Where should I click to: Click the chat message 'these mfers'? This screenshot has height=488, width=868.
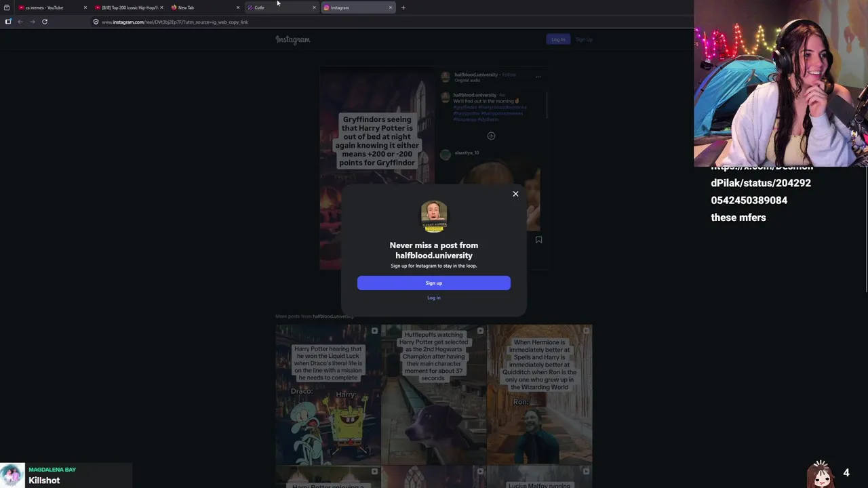[738, 218]
